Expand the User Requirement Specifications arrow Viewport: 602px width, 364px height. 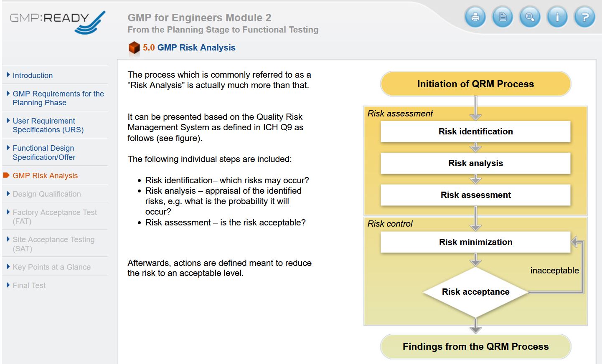(x=8, y=121)
